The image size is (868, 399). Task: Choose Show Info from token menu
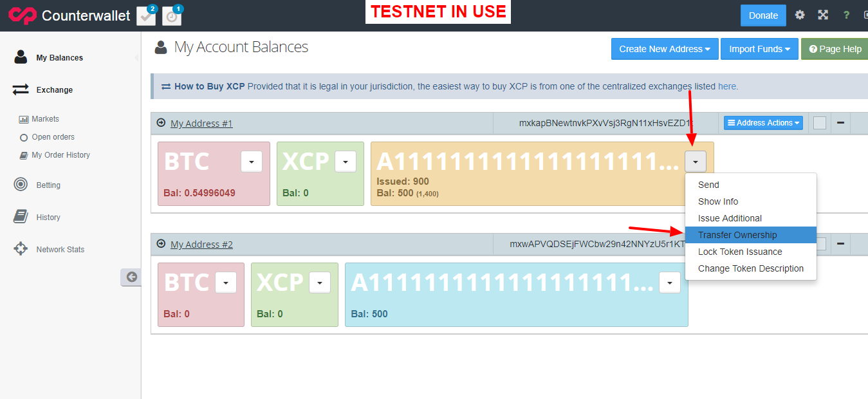(751, 201)
